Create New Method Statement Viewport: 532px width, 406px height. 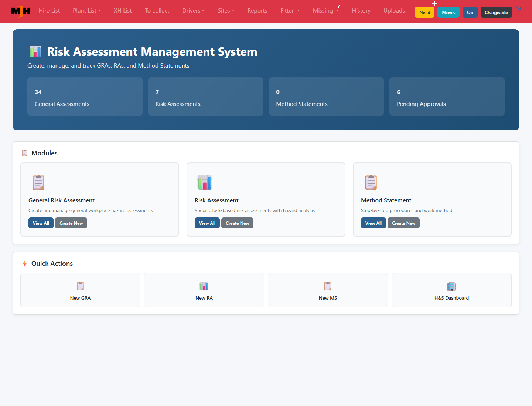[404, 223]
